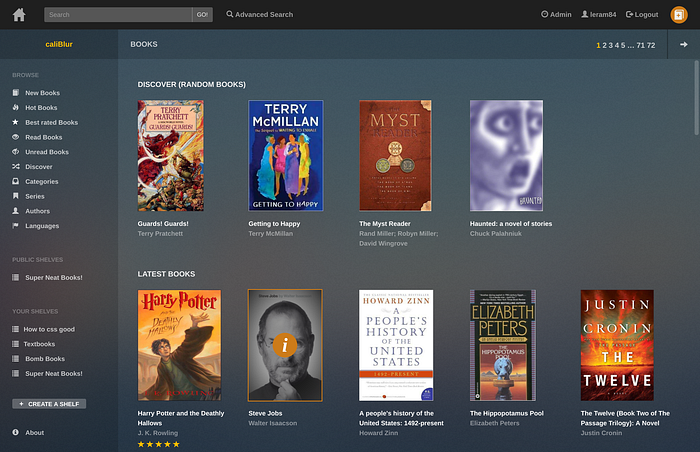
Task: Open the Admin link
Action: tap(560, 14)
